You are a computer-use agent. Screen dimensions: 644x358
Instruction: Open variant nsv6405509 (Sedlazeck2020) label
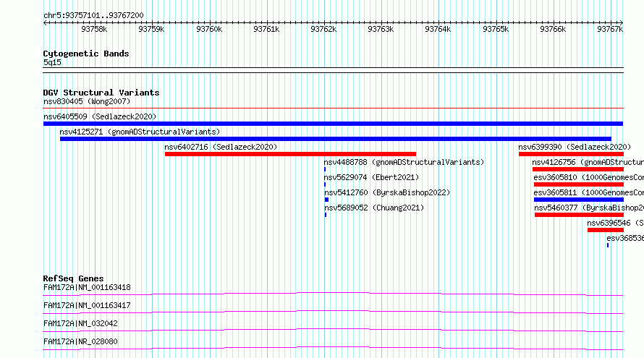100,116
